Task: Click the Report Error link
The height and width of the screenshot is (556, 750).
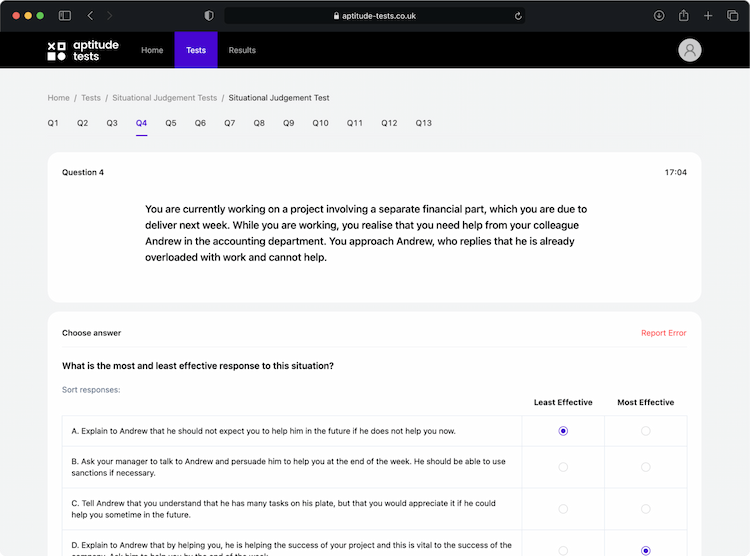Action: 663,333
